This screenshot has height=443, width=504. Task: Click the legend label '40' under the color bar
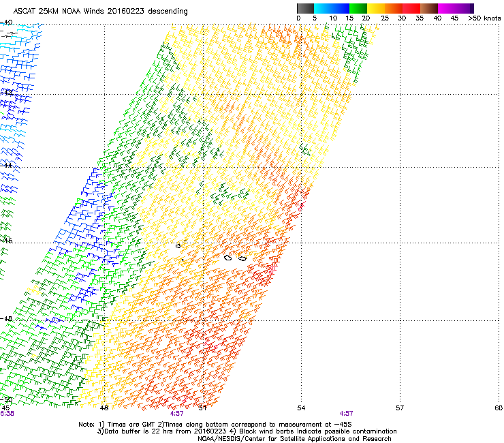point(437,18)
